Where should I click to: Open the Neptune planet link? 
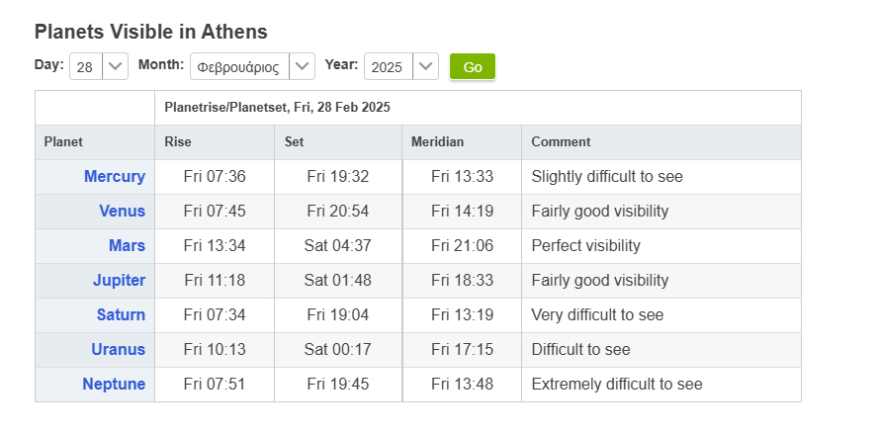pos(114,384)
